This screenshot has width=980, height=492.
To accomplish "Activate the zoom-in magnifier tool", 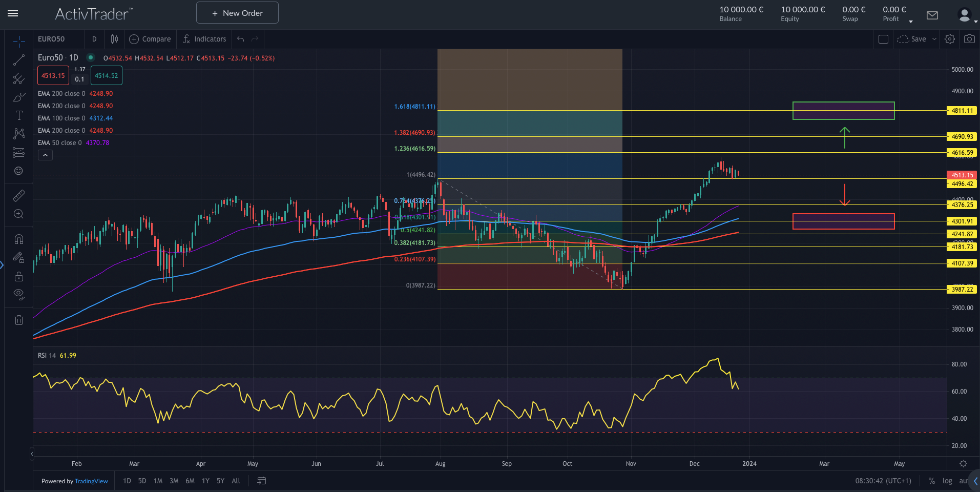I will [x=19, y=214].
